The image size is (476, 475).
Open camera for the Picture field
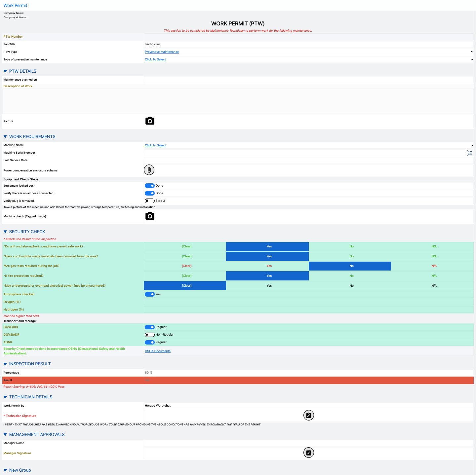150,121
